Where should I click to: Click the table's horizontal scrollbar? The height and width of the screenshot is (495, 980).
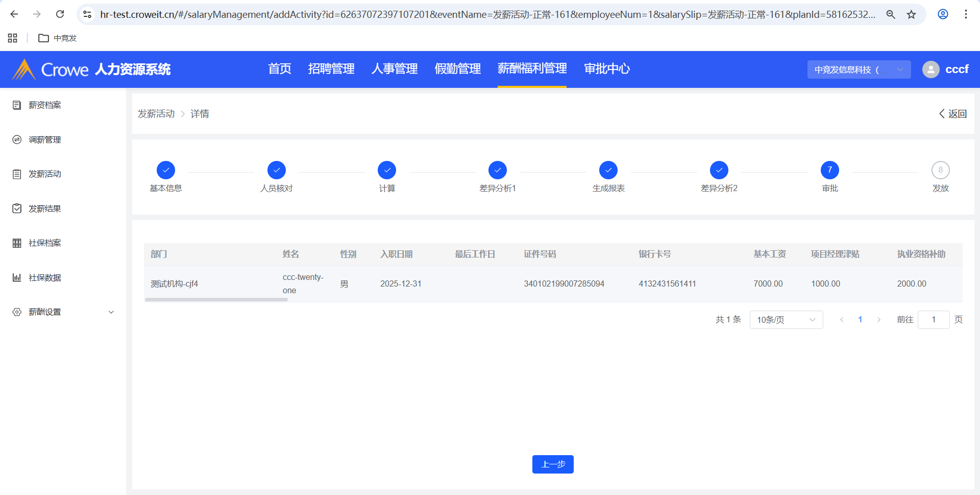(x=216, y=300)
